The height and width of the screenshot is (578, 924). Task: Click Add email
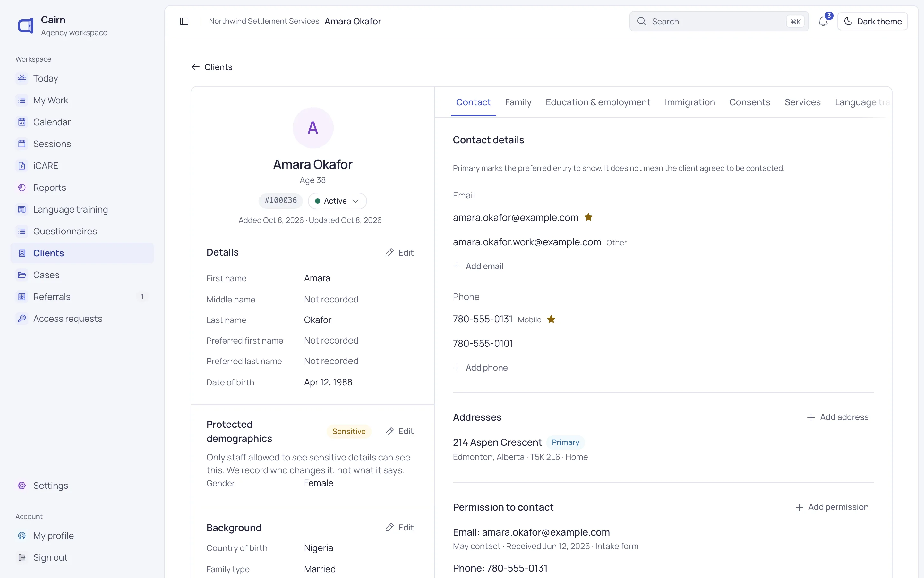[478, 266]
